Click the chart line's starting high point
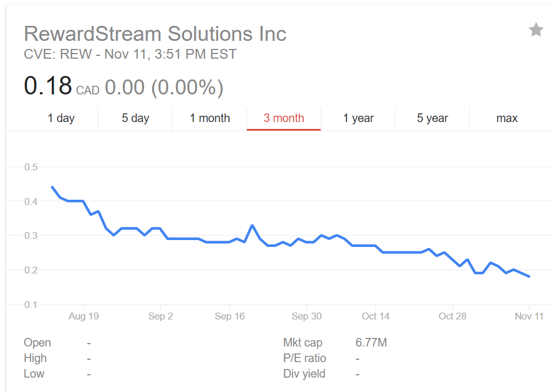552x392 pixels. [52, 187]
